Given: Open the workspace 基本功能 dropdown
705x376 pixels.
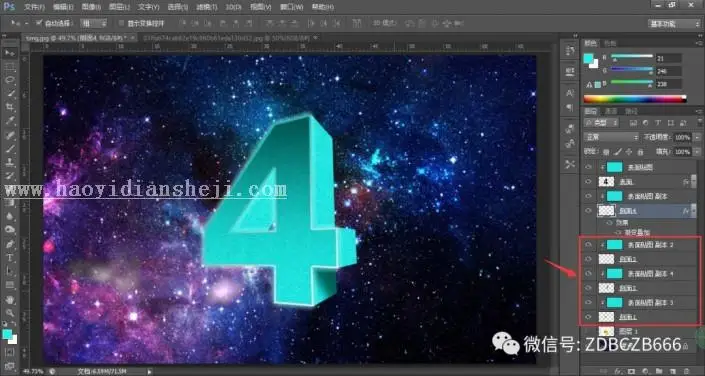Looking at the screenshot, I should point(674,24).
